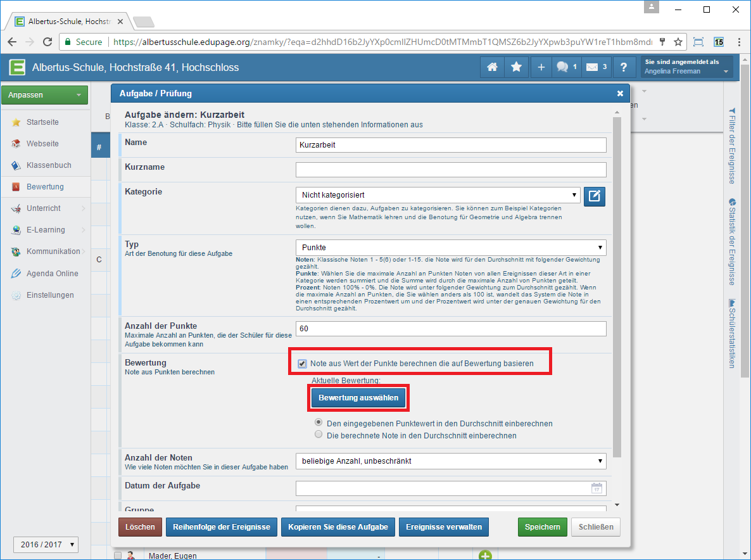Image resolution: width=751 pixels, height=560 pixels.
Task: Click the green plus icon below dialog
Action: click(x=485, y=556)
